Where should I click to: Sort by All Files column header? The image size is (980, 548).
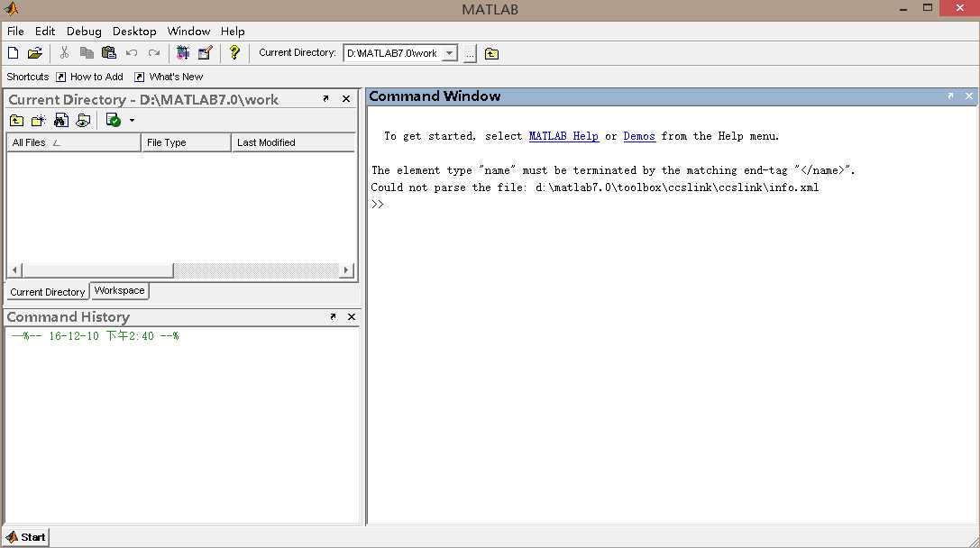coord(73,142)
